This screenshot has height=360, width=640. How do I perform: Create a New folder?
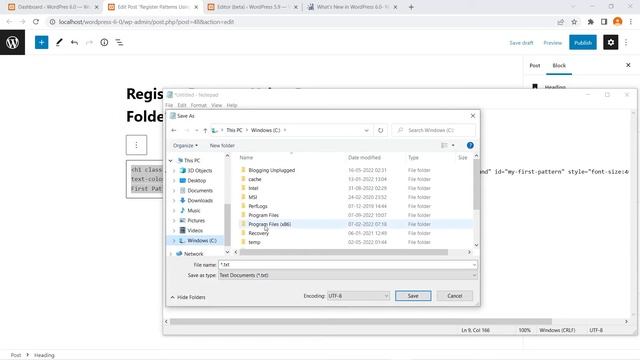pos(222,145)
